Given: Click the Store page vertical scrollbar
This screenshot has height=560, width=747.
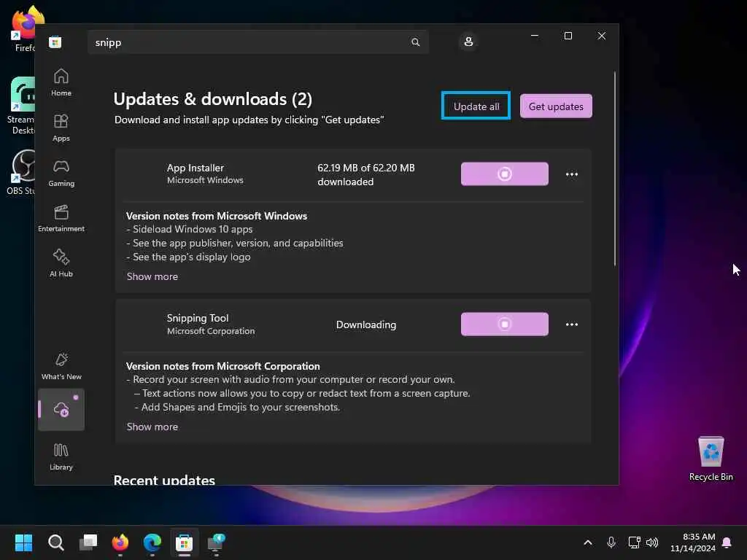Looking at the screenshot, I should (x=614, y=168).
